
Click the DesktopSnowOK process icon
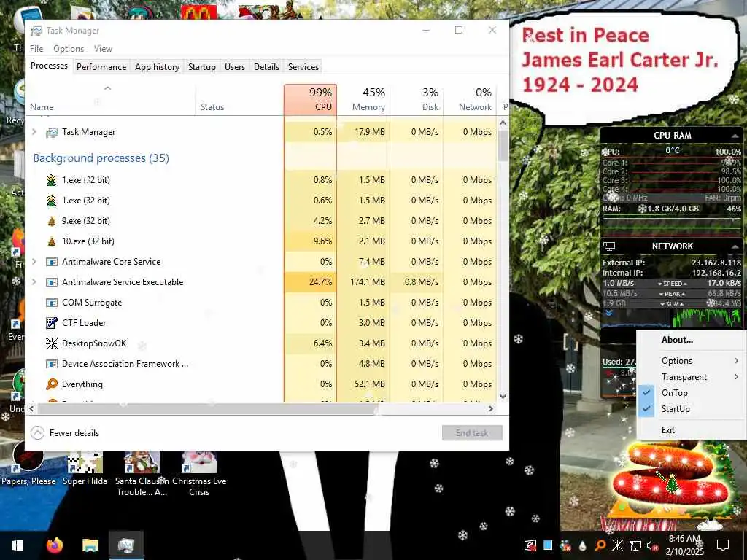[52, 343]
